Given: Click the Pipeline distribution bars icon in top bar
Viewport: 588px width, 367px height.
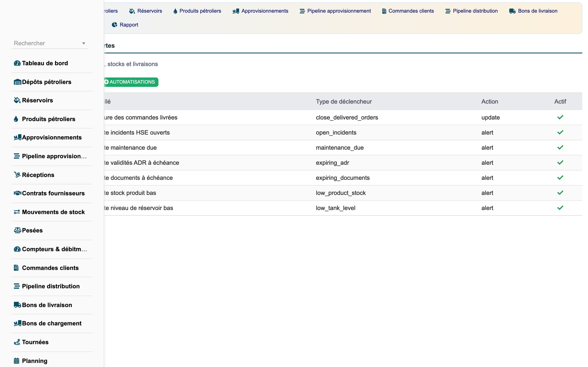Looking at the screenshot, I should (x=448, y=11).
